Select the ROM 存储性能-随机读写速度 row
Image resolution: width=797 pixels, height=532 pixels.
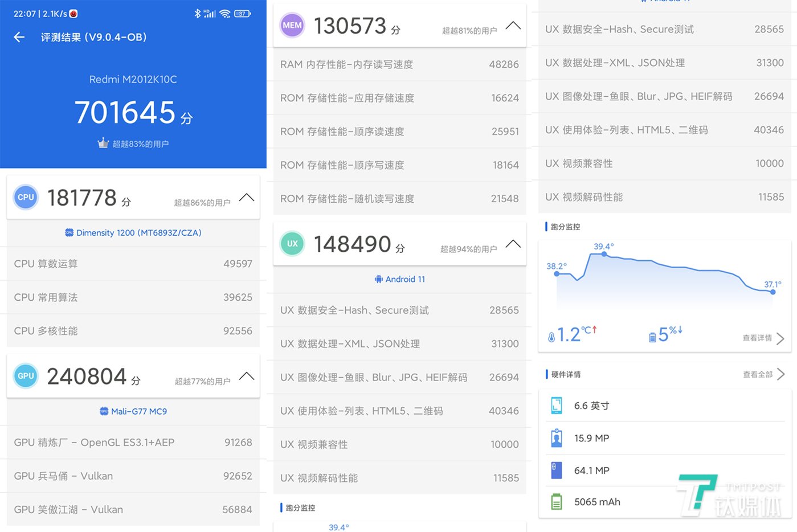pyautogui.click(x=400, y=199)
